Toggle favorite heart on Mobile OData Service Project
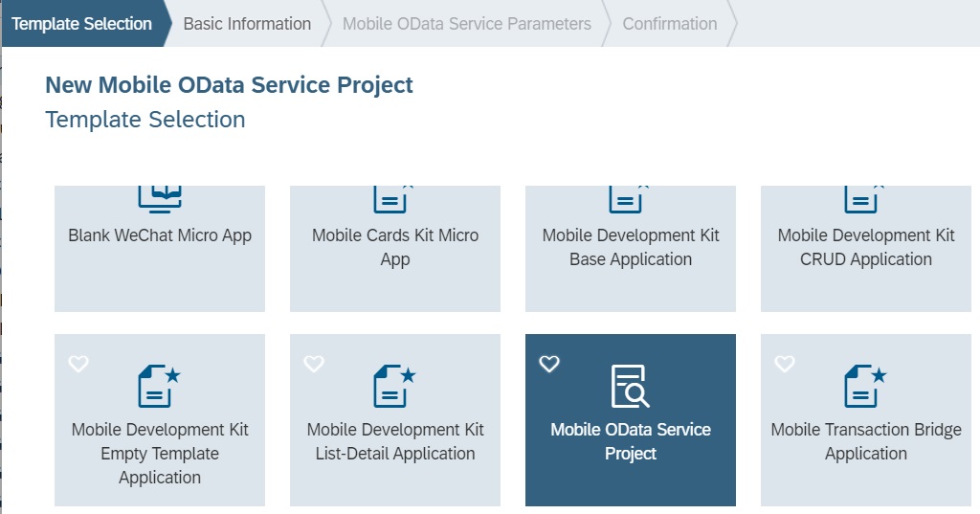This screenshot has width=980, height=514. pos(549,364)
